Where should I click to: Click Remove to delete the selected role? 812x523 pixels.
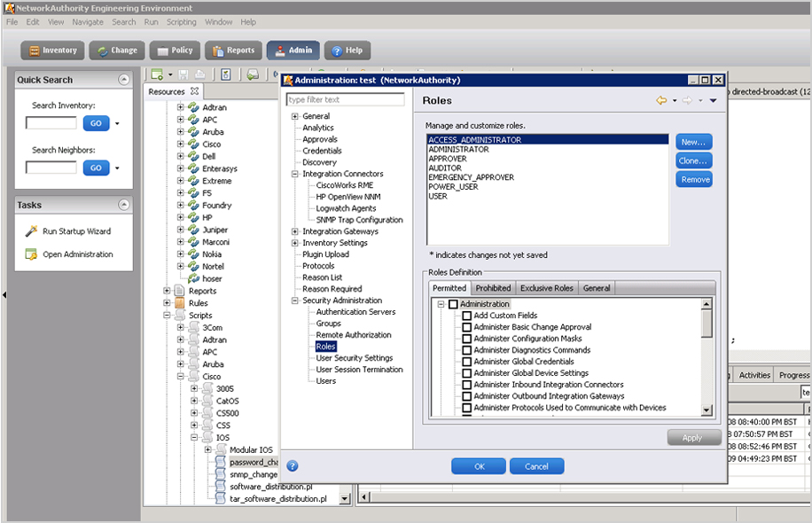tap(693, 179)
